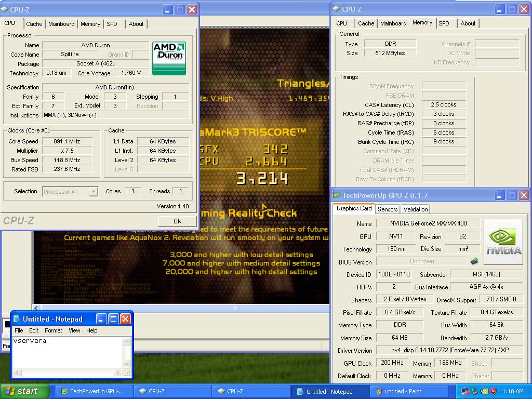Click the safely remove hardware tray icon
This screenshot has height=399, width=532.
coord(475,391)
